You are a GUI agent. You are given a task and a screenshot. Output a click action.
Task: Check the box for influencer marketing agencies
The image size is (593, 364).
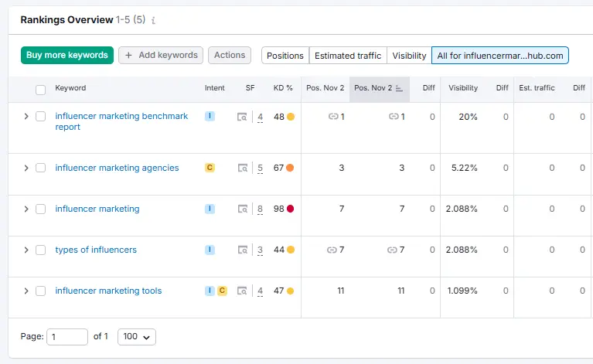pos(41,168)
